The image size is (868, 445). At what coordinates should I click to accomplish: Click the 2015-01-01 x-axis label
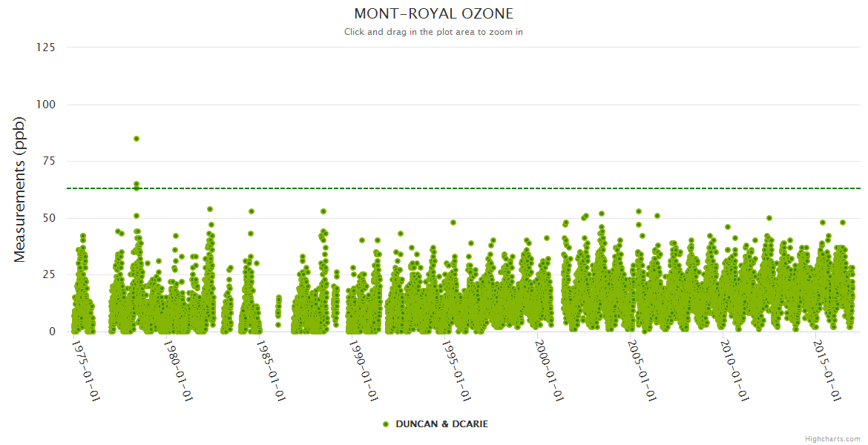click(x=827, y=369)
